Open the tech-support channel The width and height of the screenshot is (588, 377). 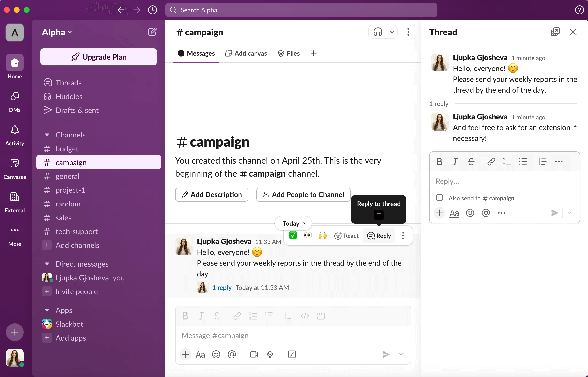tap(99, 231)
